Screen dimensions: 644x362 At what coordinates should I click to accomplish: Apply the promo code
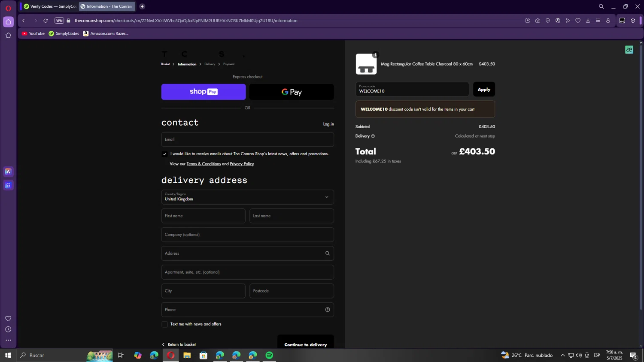[x=484, y=89]
